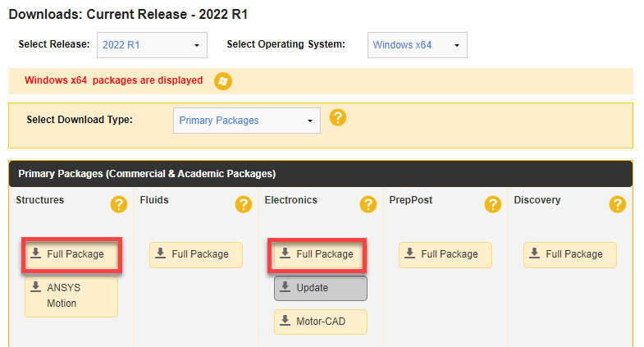Open the Select Release dropdown showing 2022 R1

152,45
